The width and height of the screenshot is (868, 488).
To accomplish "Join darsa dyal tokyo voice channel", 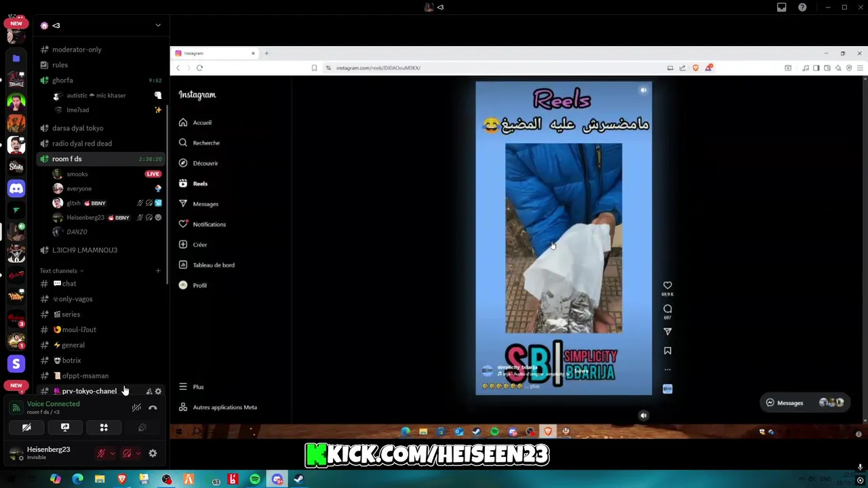I will pyautogui.click(x=102, y=128).
